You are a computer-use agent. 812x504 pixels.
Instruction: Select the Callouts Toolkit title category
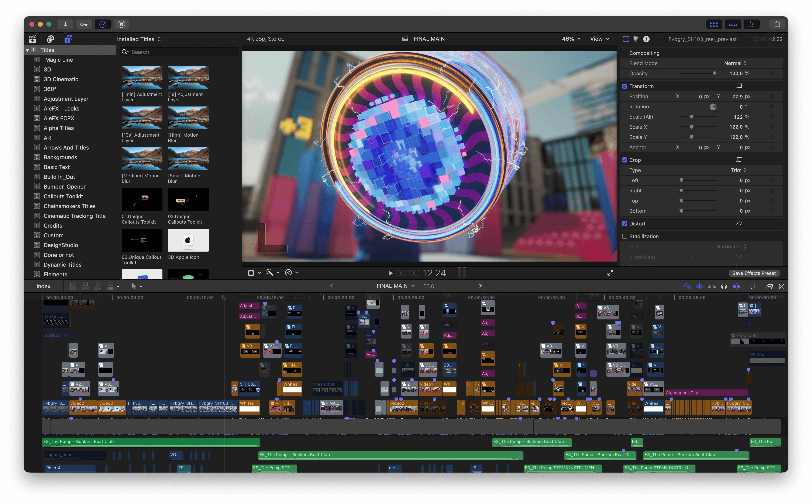click(63, 196)
